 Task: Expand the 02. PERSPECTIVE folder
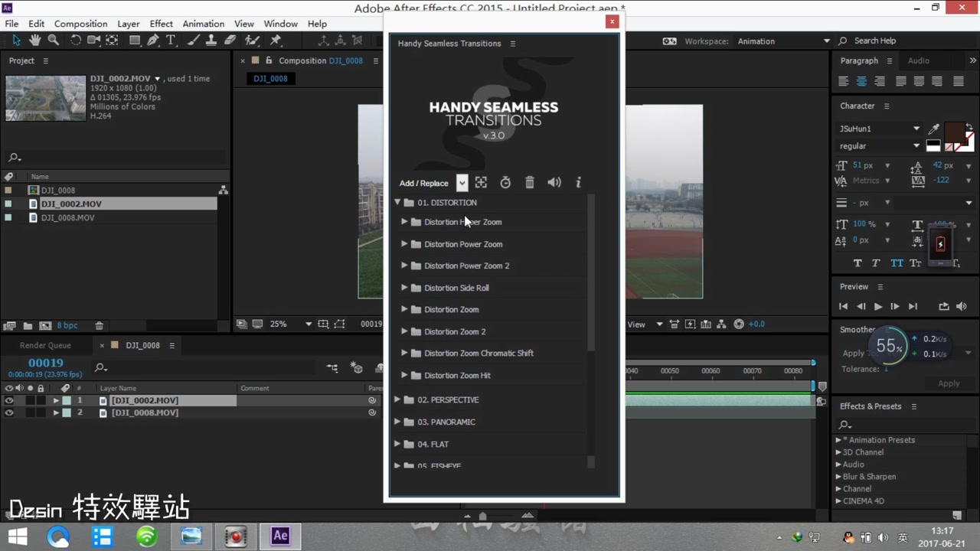click(x=397, y=399)
